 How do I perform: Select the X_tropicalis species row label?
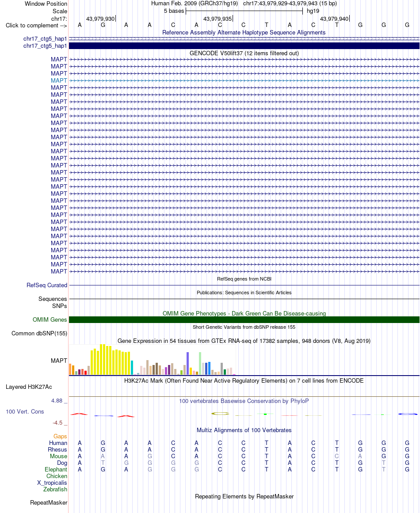52,483
